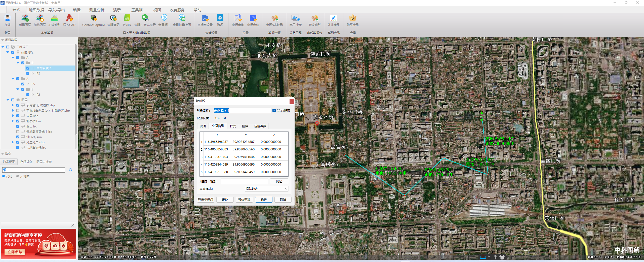This screenshot has width=644, height=262.
Task: Select the 天地图 radio button
Action: [18, 176]
